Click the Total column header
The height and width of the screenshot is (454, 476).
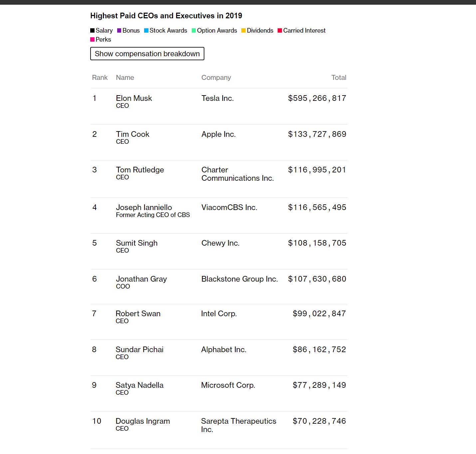339,78
